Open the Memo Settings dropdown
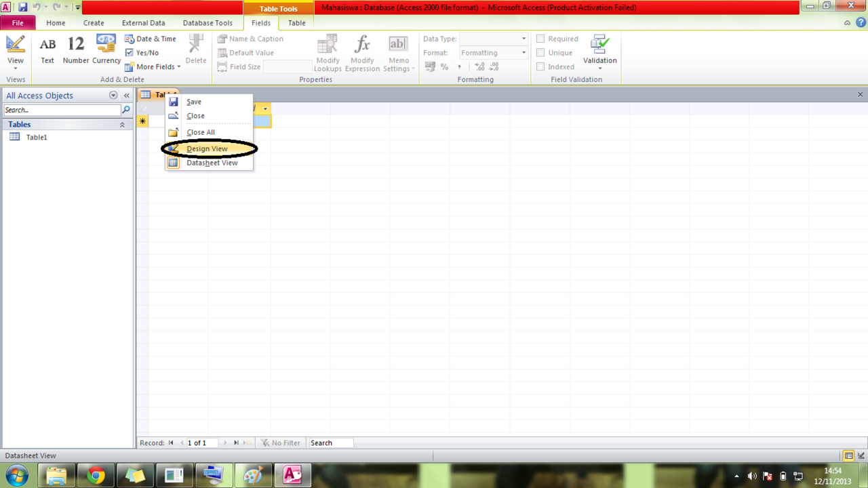The width and height of the screenshot is (868, 488). tap(399, 54)
